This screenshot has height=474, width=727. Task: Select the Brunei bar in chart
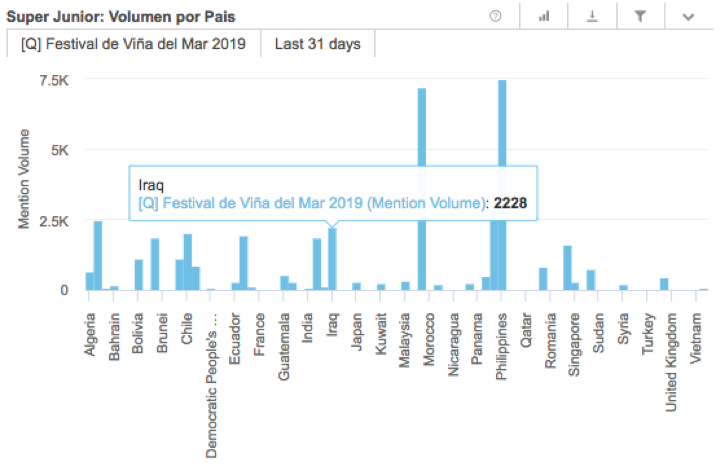(x=155, y=265)
